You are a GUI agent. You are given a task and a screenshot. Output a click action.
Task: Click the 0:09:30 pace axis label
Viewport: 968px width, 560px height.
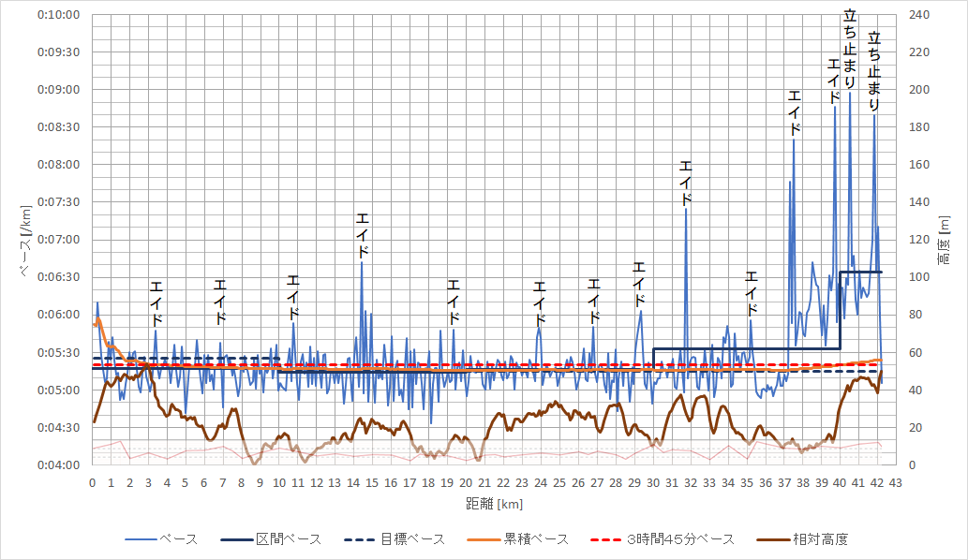[59, 52]
